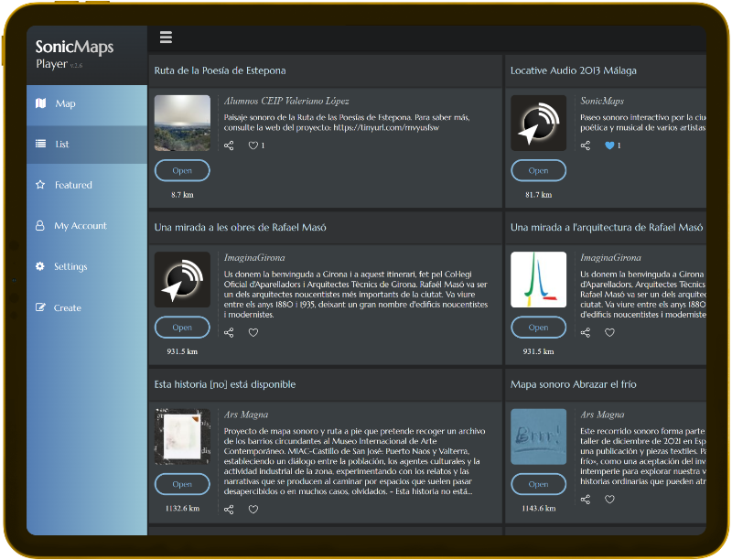Click the 1143.6 km distance label
The image size is (732, 560).
click(538, 508)
